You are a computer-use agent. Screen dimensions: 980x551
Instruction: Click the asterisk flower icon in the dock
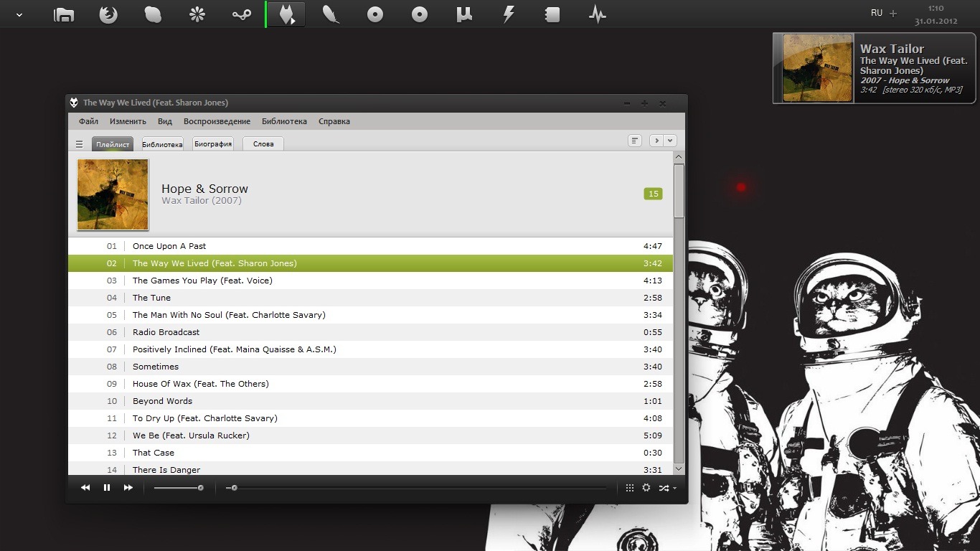197,14
